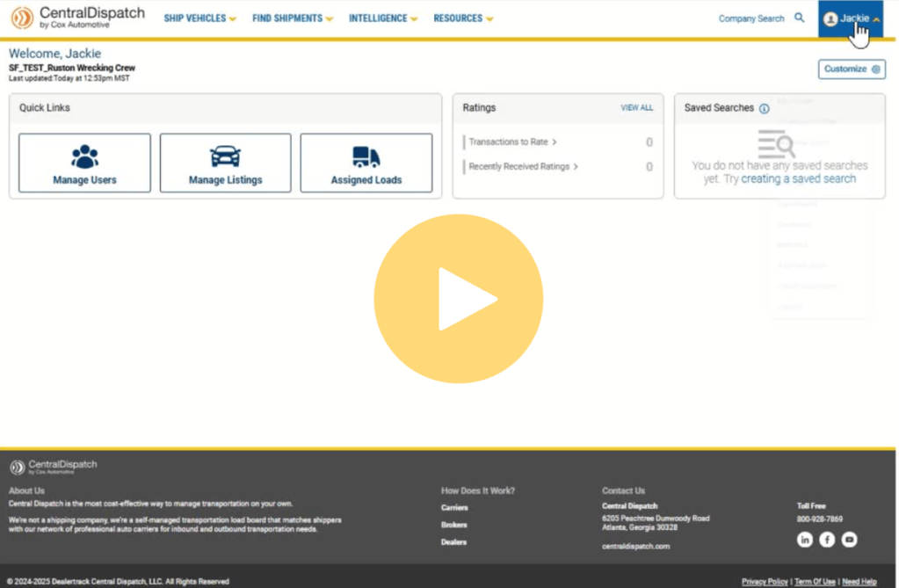899x588 pixels.
Task: Open the YouTube icon in footer
Action: [x=849, y=540]
